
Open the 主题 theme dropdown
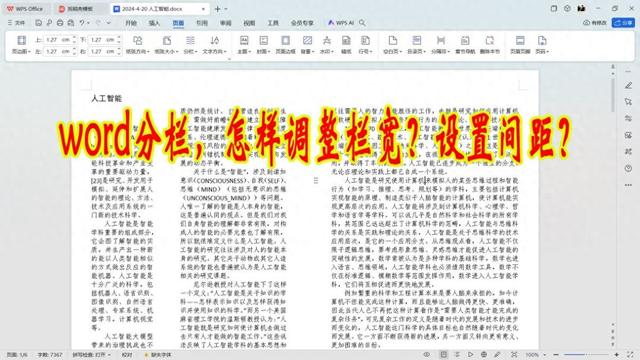(244, 45)
